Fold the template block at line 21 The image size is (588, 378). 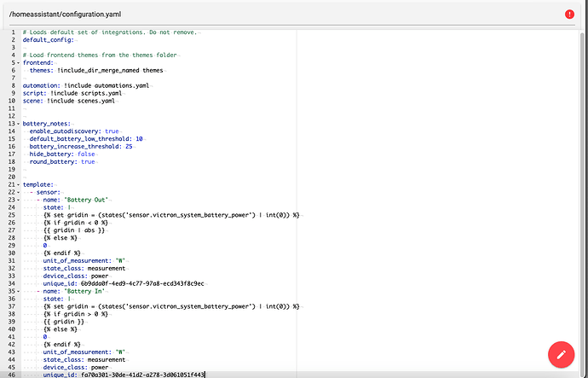tap(17, 184)
